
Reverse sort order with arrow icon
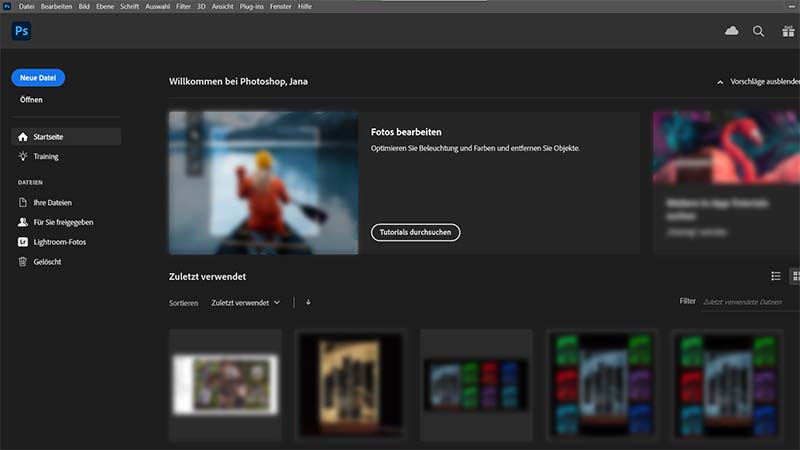coord(308,302)
